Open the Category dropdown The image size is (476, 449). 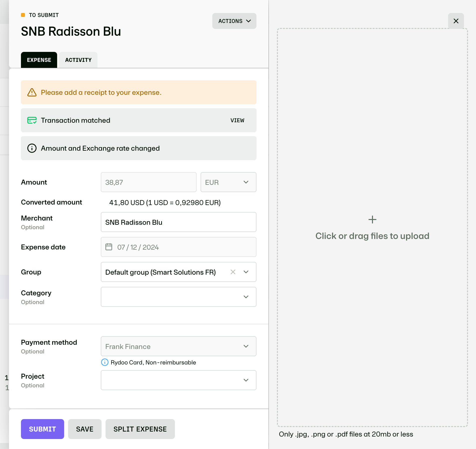pos(178,297)
